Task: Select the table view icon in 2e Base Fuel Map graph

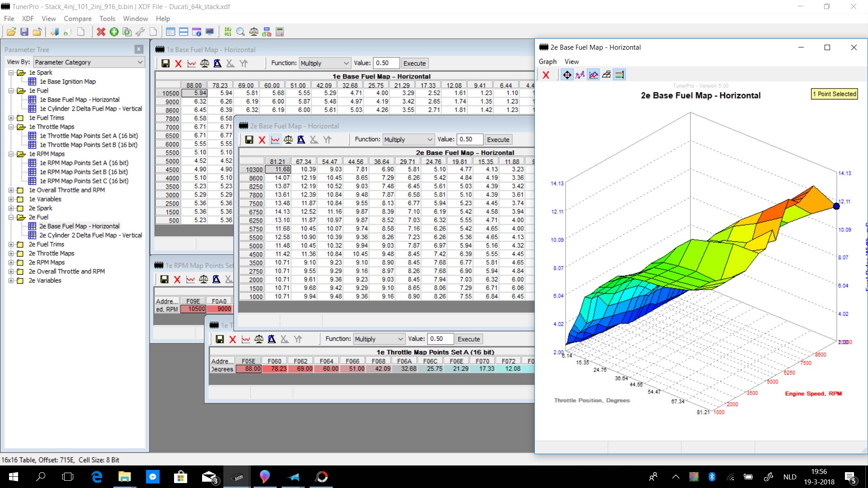Action: tap(620, 75)
